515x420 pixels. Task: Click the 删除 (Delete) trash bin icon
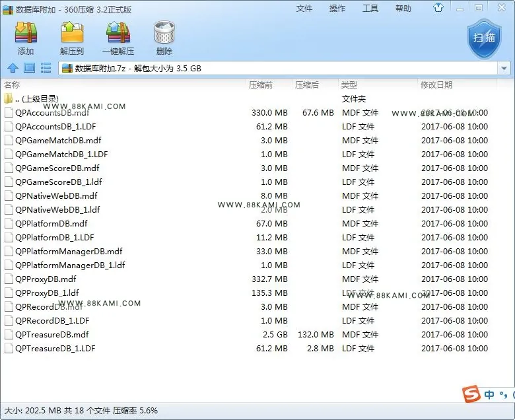[x=164, y=32]
